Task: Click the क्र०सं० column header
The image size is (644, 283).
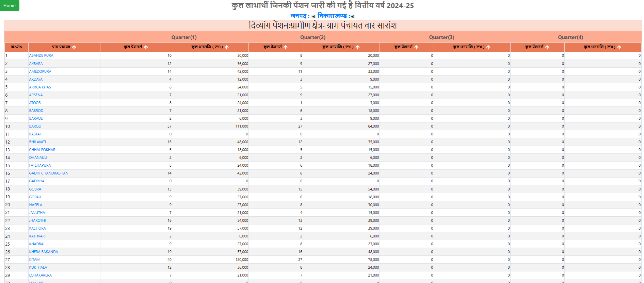Action: pyautogui.click(x=16, y=47)
